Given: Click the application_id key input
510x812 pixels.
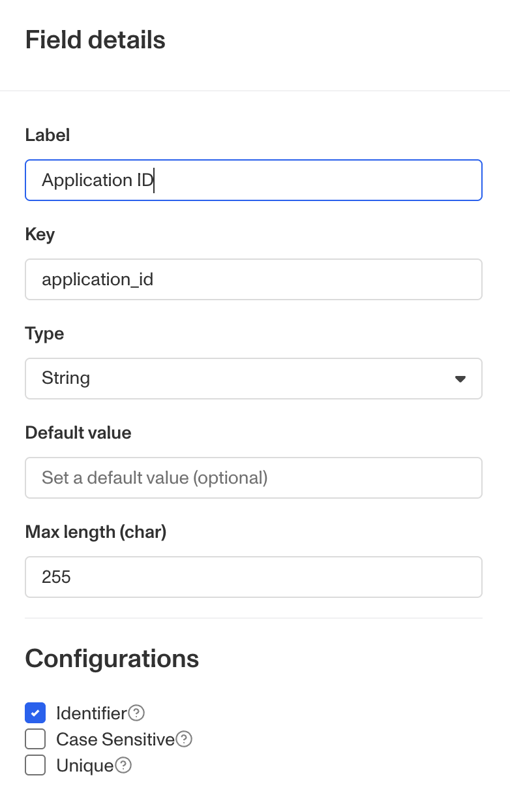Looking at the screenshot, I should (x=253, y=279).
